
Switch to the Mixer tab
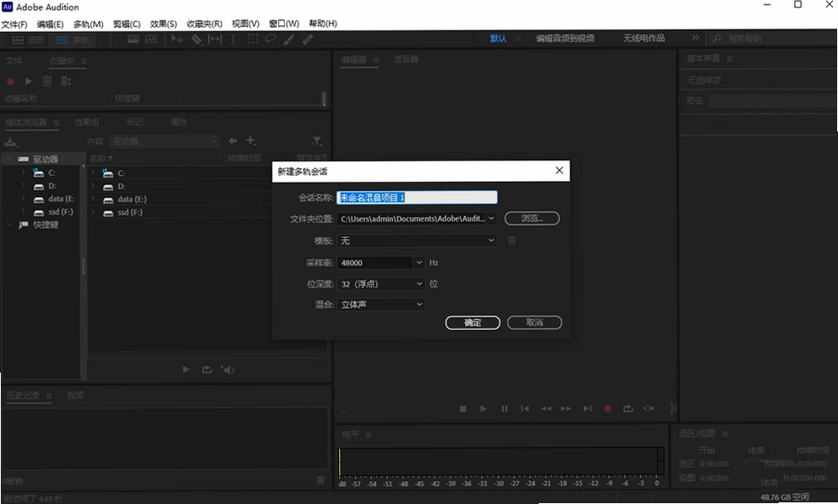[x=406, y=59]
